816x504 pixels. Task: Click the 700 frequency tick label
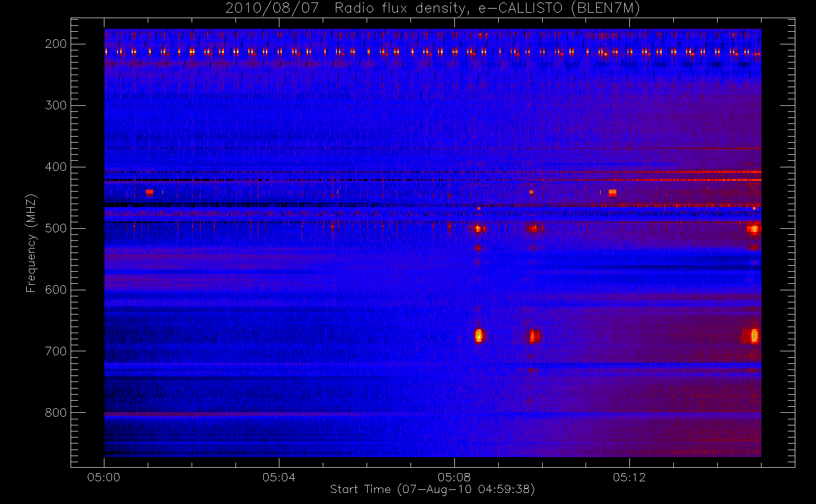point(55,351)
